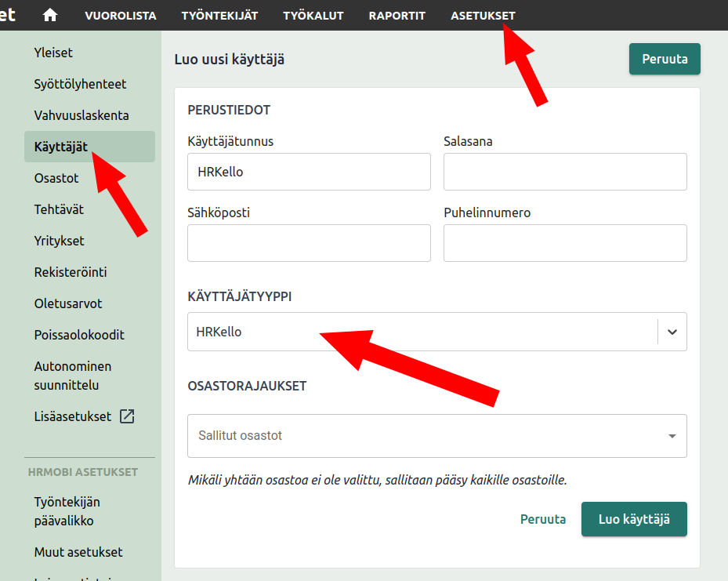Go to the Raportit menu
The image size is (728, 581).
[x=397, y=16]
